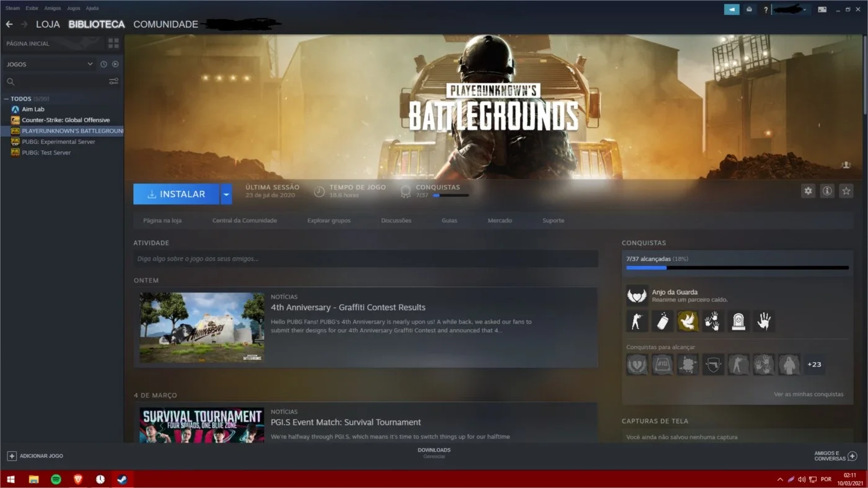Screen dimensions: 868x488
Task: Open the Ajuda menu
Action: coord(92,8)
